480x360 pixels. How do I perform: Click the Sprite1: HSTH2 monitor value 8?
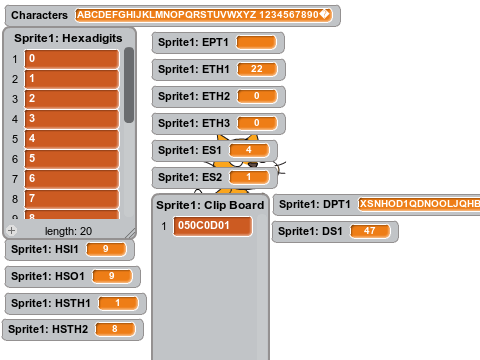115,329
